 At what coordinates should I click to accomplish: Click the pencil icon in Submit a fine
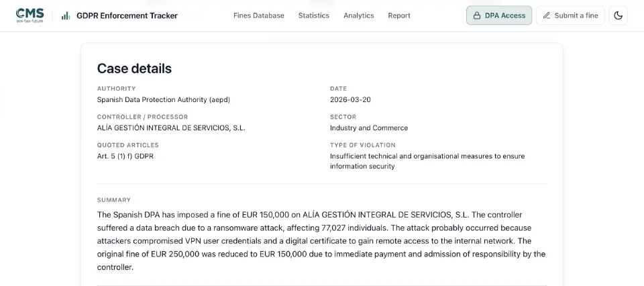[546, 15]
